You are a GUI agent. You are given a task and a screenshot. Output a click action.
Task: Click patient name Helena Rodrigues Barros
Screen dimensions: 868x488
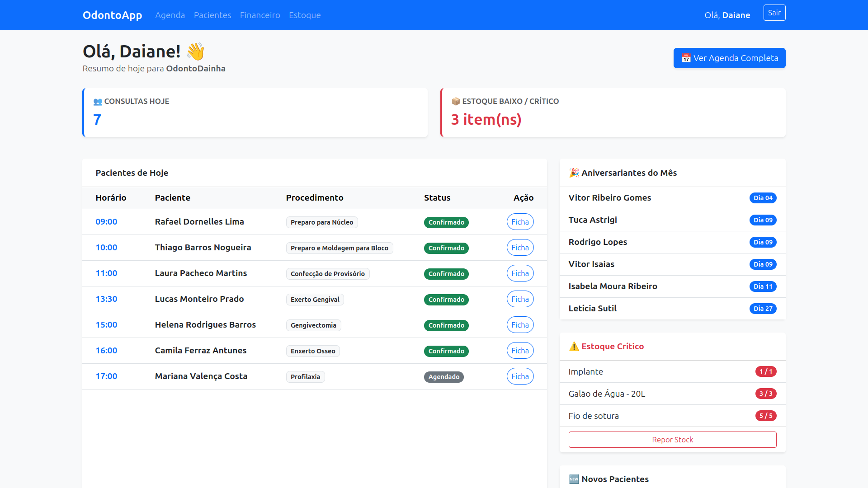205,325
